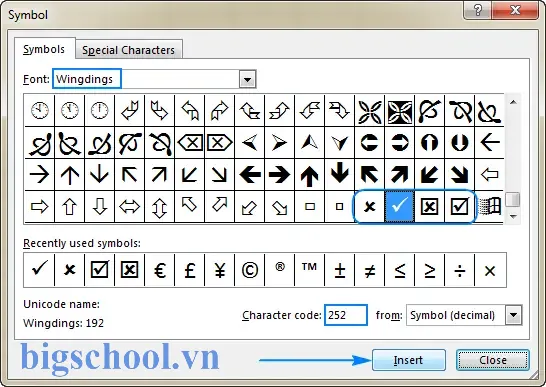The width and height of the screenshot is (546, 387).
Task: Open the 'from' Symbol (decimal) dropdown
Action: point(514,315)
